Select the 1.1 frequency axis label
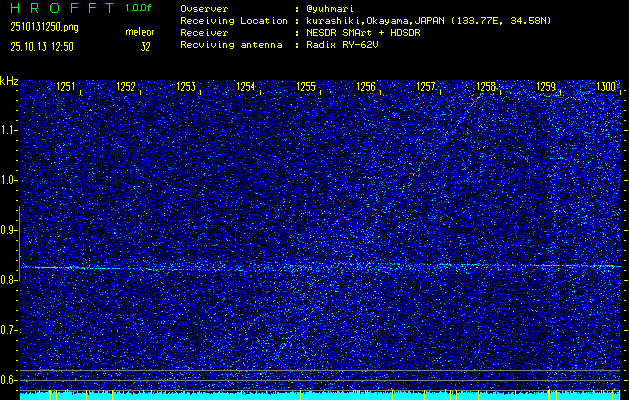Viewport: 629px width, 400px height. click(x=9, y=130)
